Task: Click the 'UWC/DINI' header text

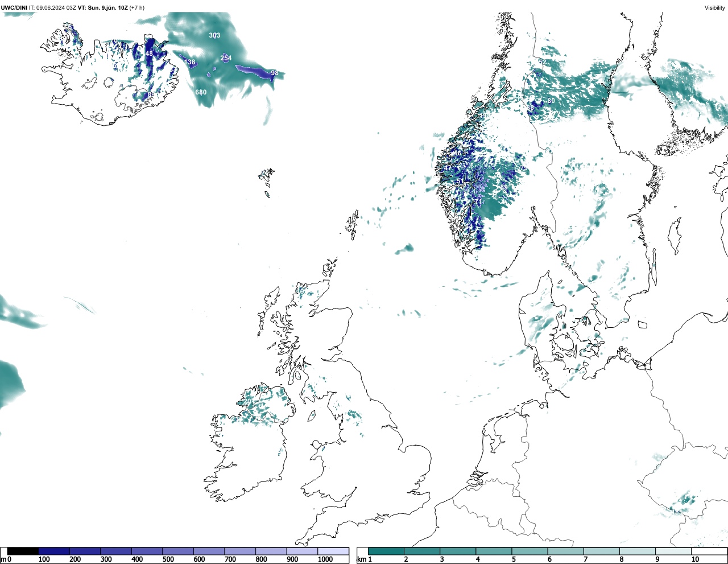Action: (x=14, y=8)
